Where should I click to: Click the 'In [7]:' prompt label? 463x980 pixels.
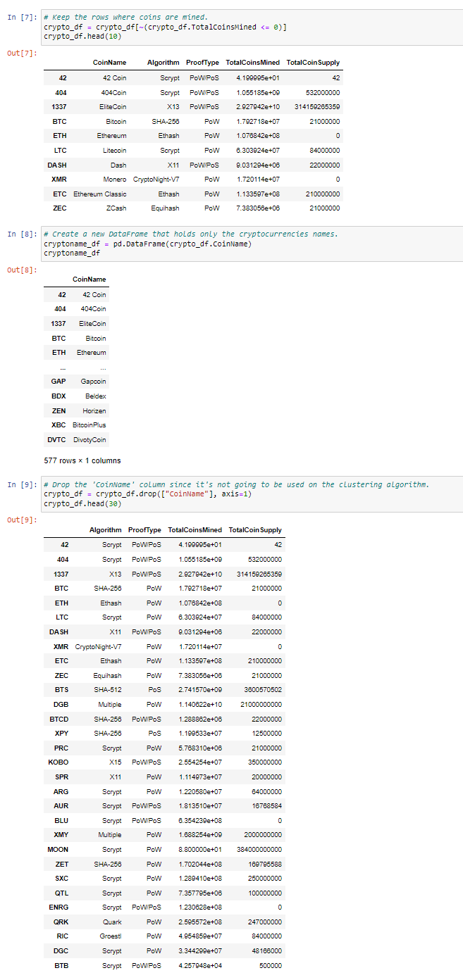coord(20,17)
